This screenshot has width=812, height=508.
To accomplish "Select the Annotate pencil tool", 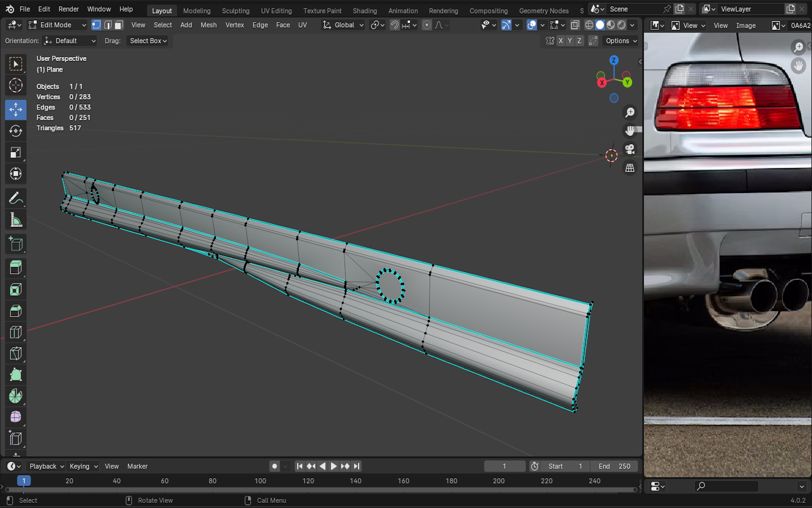I will click(16, 199).
